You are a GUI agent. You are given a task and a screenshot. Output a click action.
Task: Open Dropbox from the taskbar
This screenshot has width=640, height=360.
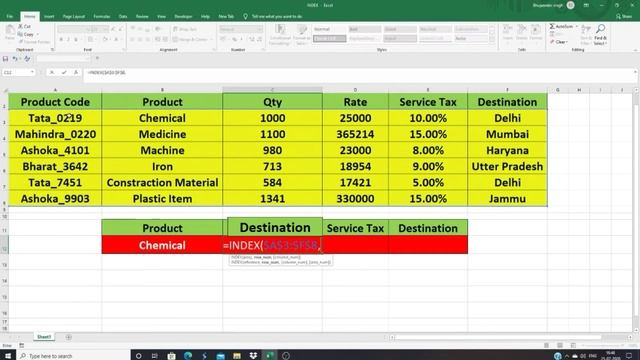pyautogui.click(x=253, y=356)
